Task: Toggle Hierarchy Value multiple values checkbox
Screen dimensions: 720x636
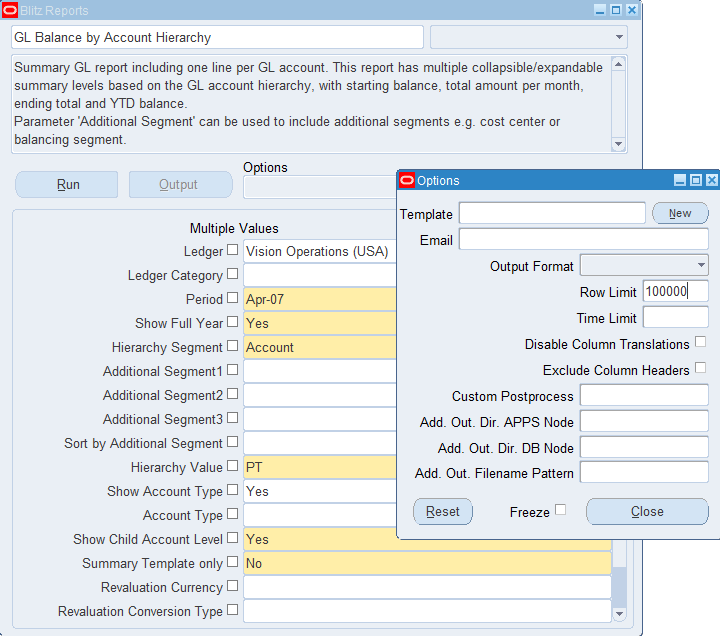Action: (x=233, y=465)
